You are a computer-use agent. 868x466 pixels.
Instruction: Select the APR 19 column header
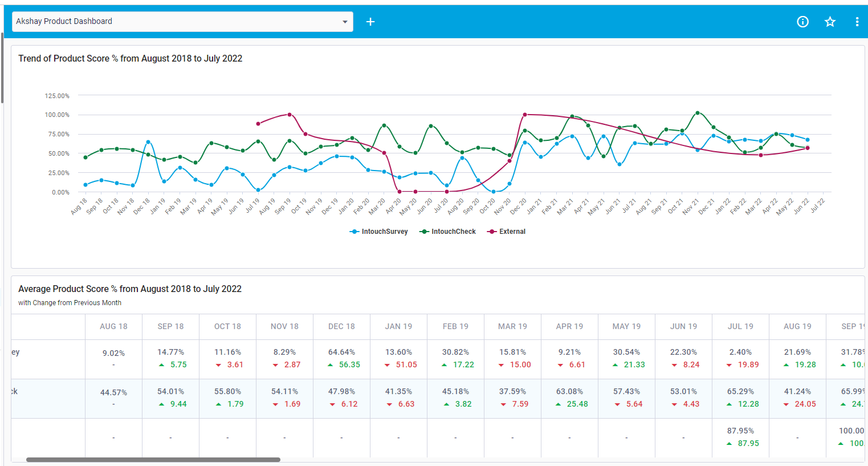pyautogui.click(x=569, y=326)
